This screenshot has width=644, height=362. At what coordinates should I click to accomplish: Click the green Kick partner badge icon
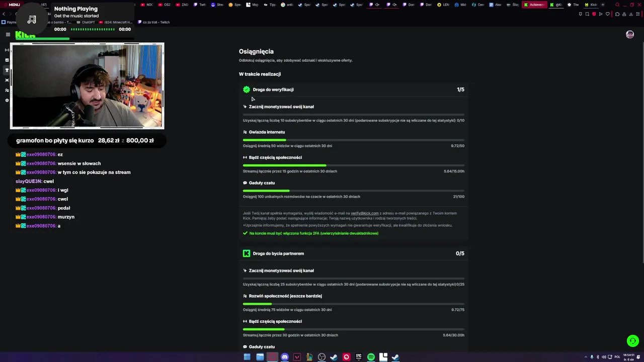[247, 253]
